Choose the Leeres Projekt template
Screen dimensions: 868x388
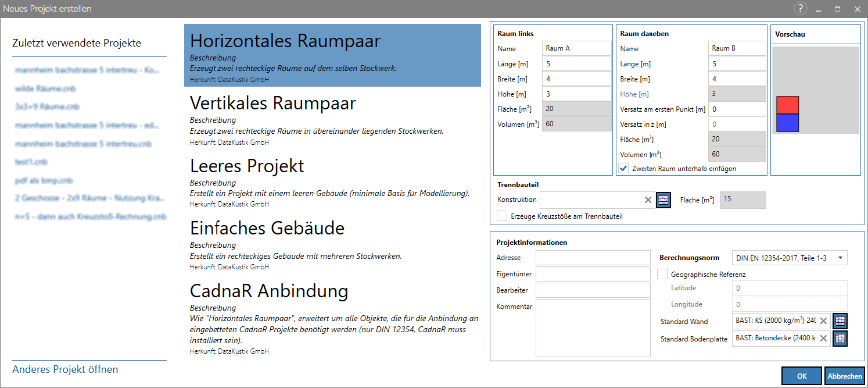(x=332, y=181)
